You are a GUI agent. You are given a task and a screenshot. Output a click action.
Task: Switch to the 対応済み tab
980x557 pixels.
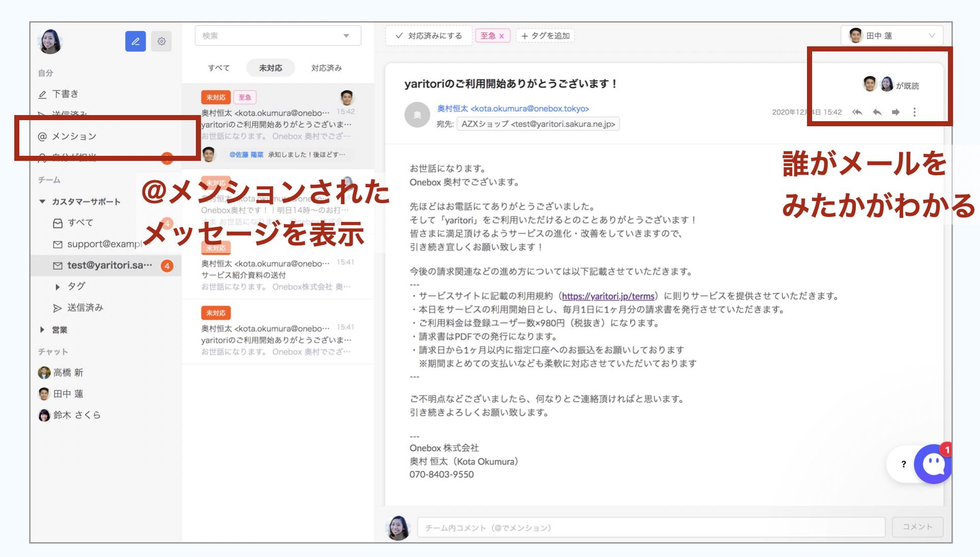click(326, 68)
